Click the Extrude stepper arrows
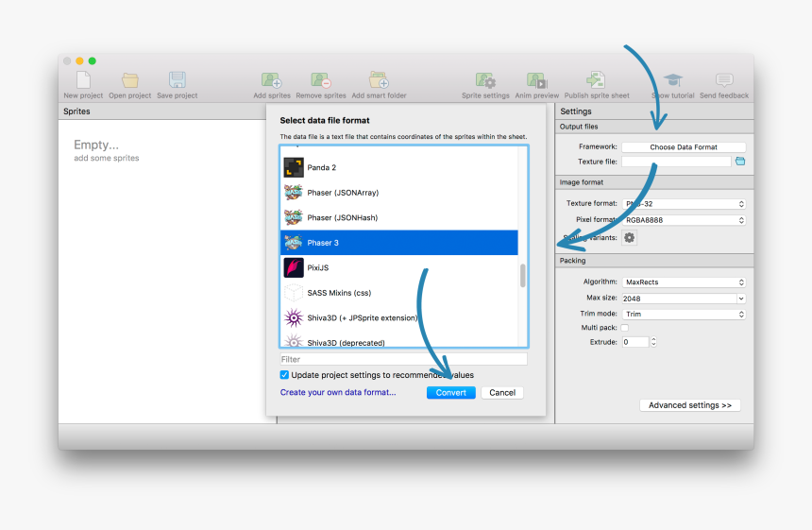 [653, 342]
